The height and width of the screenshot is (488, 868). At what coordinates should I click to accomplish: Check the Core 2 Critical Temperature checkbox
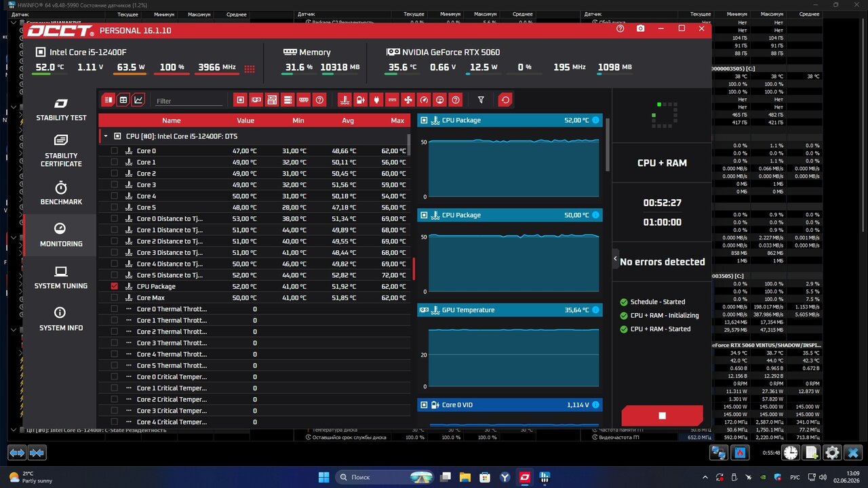tap(114, 399)
